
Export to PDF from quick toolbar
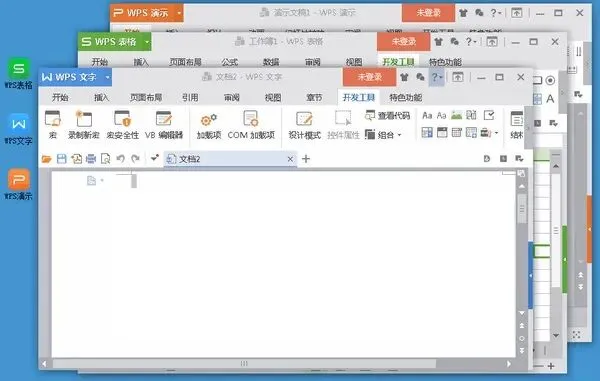point(77,159)
